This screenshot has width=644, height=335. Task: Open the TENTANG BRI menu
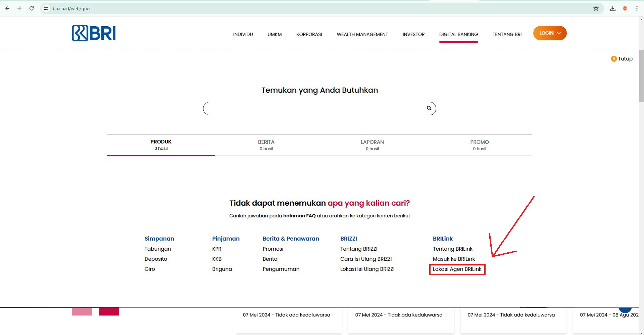coord(507,34)
